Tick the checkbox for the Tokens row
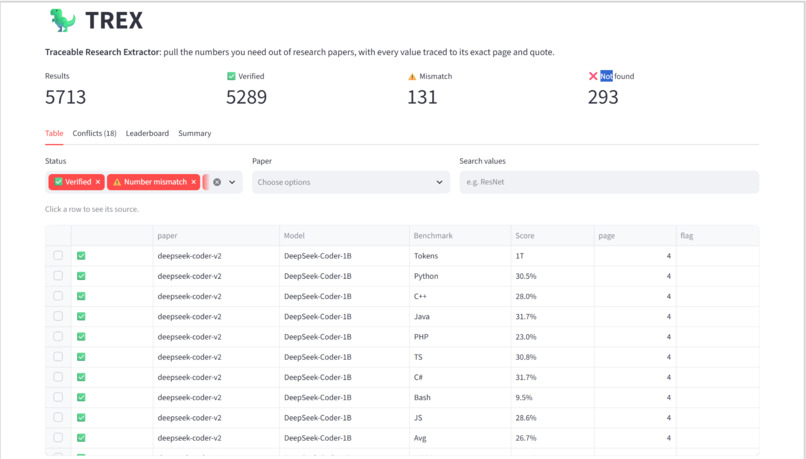The image size is (806, 459). (58, 255)
